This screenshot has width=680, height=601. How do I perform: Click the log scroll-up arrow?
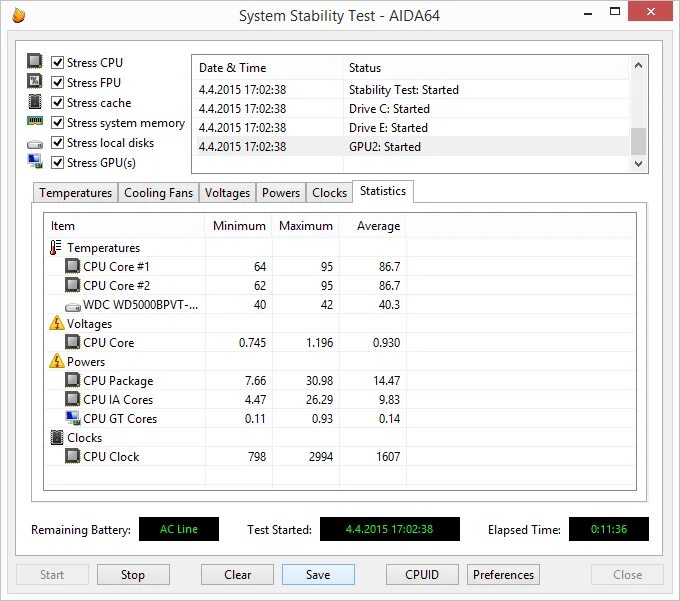point(638,65)
